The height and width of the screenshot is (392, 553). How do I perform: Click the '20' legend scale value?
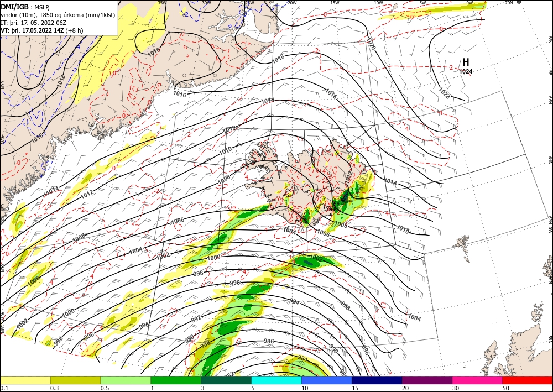[x=405, y=388]
